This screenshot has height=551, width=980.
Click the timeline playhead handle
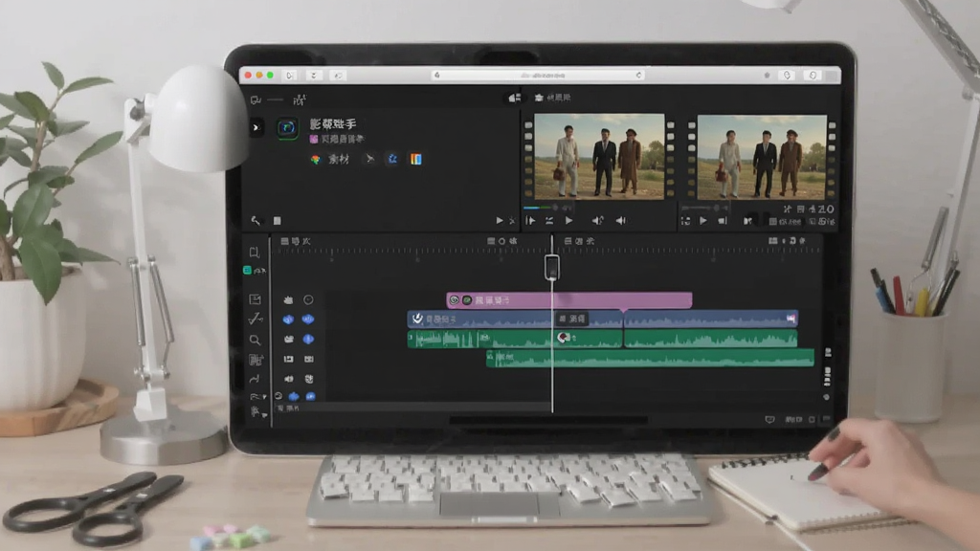[x=552, y=267]
